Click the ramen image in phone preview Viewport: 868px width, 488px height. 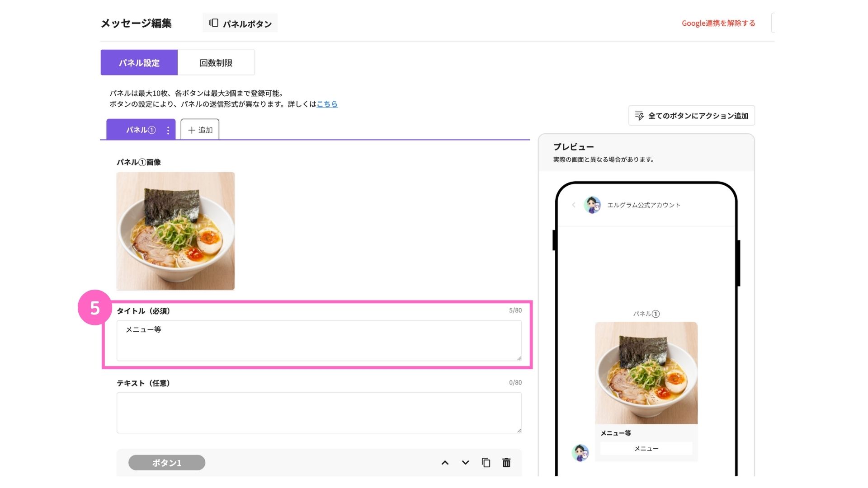click(x=646, y=373)
